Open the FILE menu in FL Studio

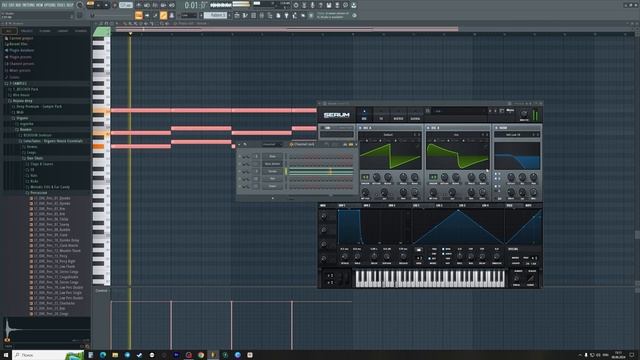[x=4, y=5]
